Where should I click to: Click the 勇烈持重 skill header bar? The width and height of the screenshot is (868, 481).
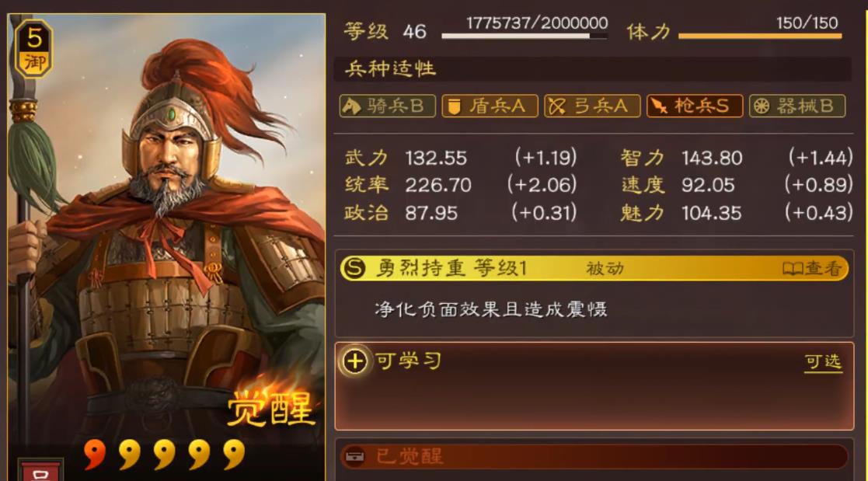pos(594,268)
